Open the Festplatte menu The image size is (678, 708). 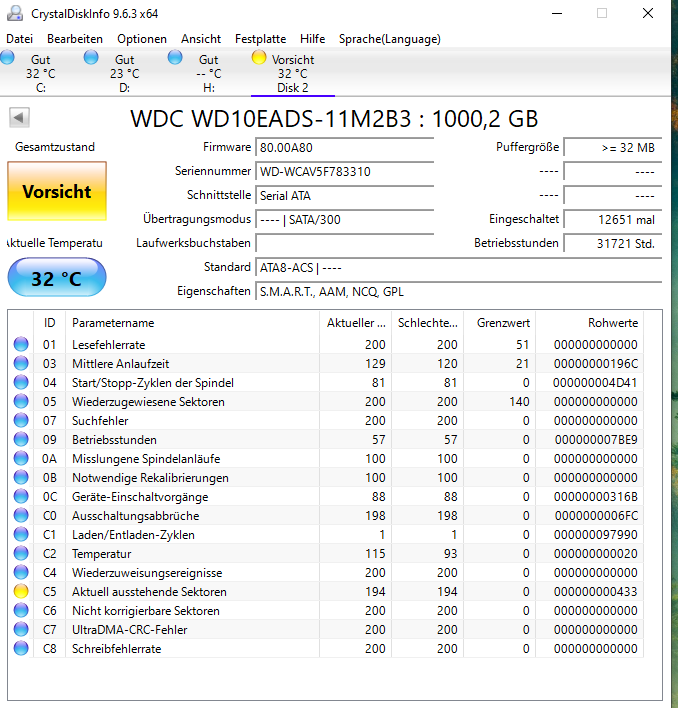[x=260, y=39]
